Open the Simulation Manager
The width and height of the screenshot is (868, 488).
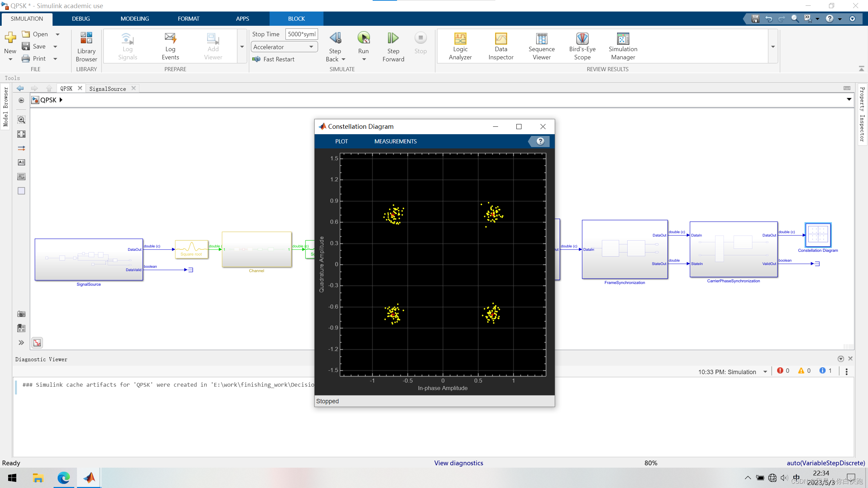(623, 47)
